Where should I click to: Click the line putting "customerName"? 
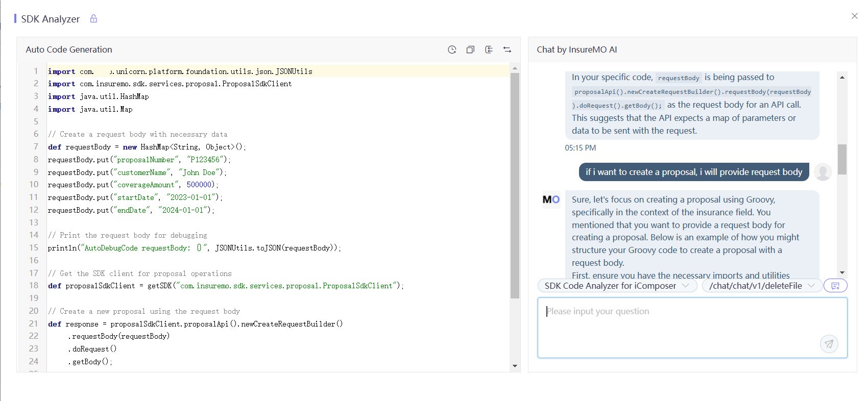click(137, 172)
